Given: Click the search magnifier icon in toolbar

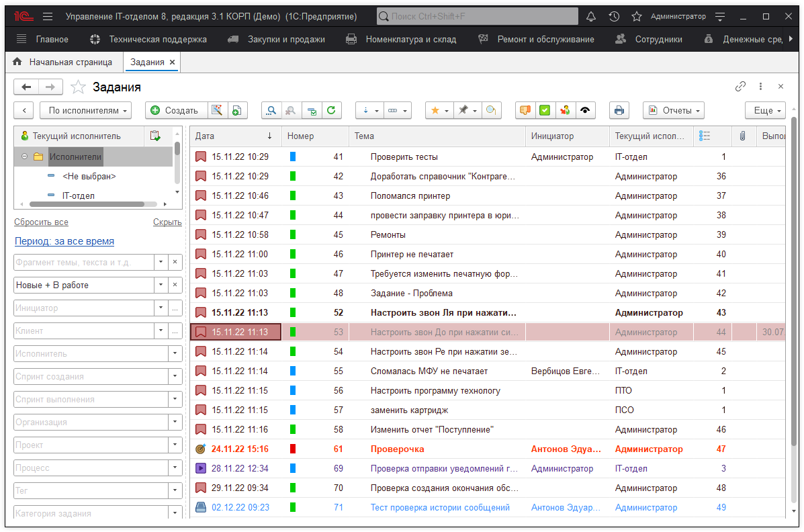Looking at the screenshot, I should coord(271,111).
